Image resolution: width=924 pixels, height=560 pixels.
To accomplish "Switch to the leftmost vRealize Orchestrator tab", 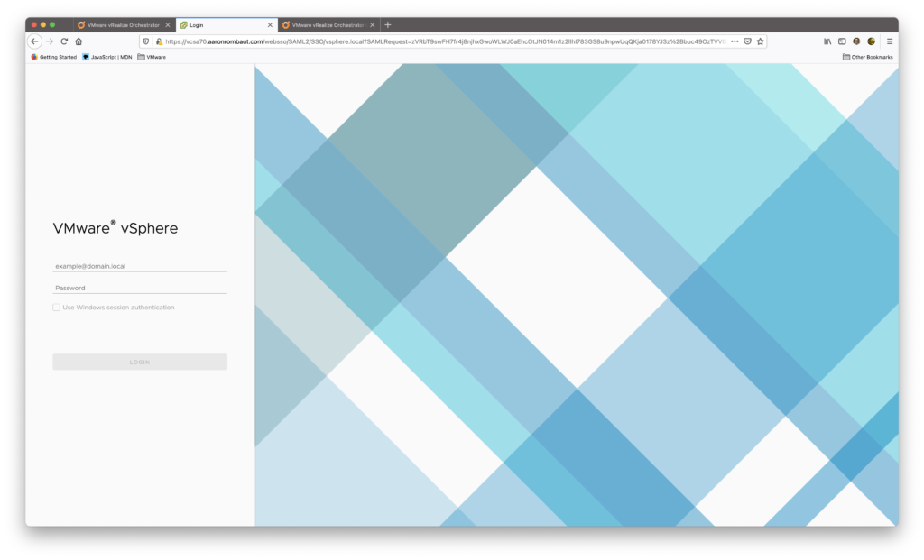I will [122, 25].
